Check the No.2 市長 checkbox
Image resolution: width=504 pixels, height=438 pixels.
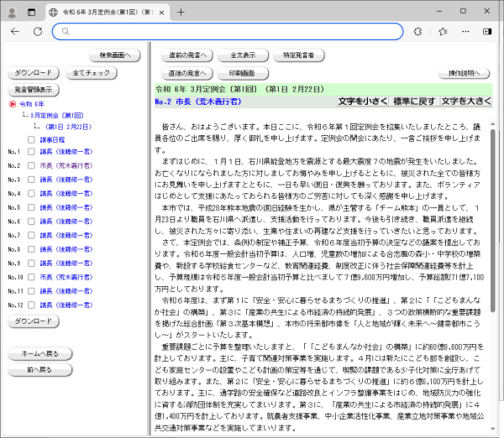31,165
